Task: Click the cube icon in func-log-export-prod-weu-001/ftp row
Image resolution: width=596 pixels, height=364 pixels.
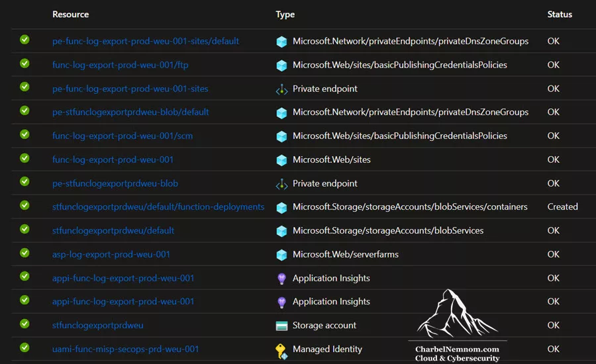Action: [x=281, y=66]
